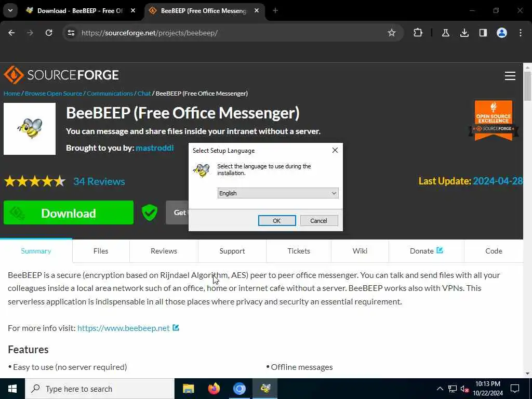
Task: Click the BeeBEEP installer taskbar icon
Action: click(x=265, y=389)
